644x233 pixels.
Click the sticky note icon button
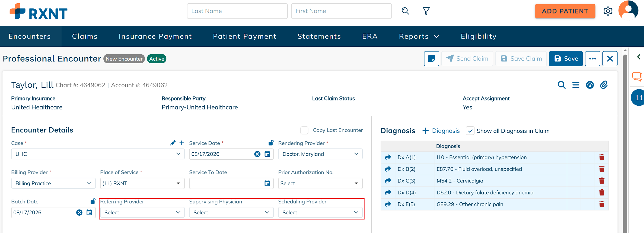(x=432, y=59)
